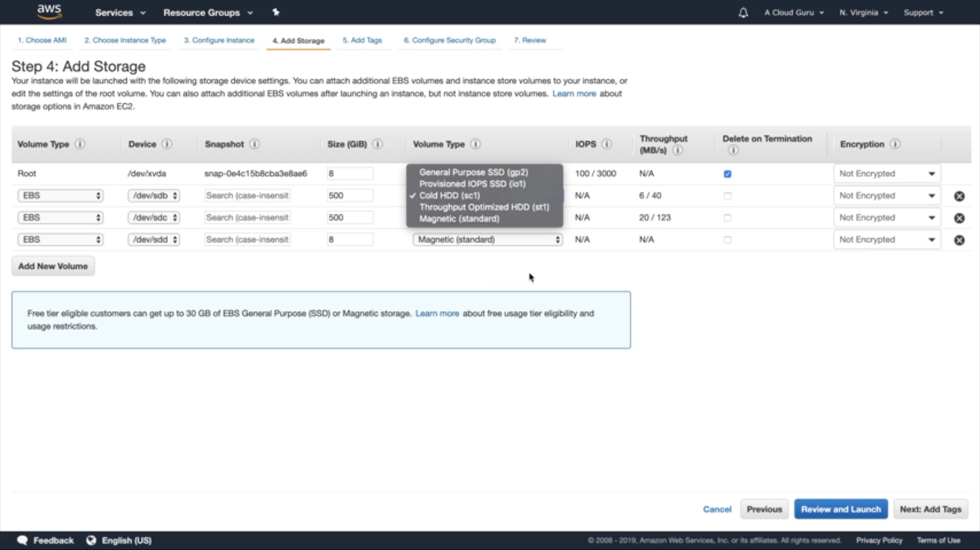980x550 pixels.
Task: Show info for IOPS column
Action: click(x=606, y=144)
